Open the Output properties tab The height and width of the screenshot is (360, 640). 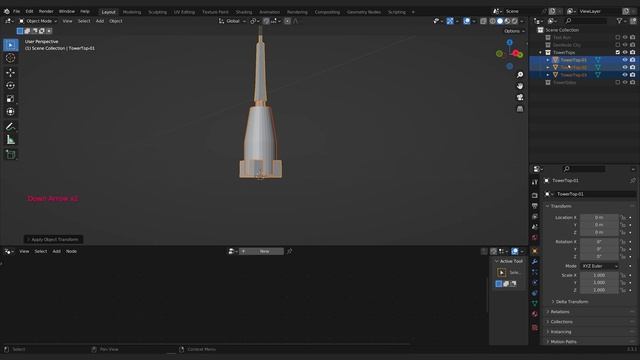535,206
